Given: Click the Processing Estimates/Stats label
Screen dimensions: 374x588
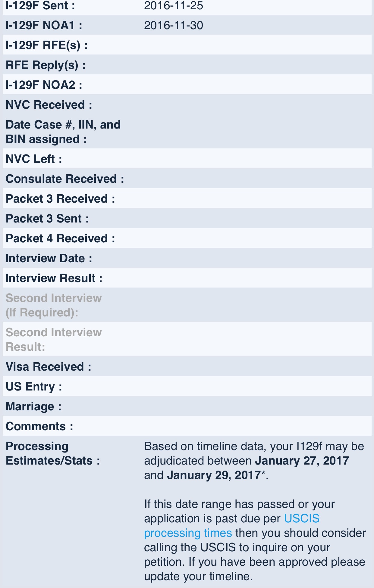Looking at the screenshot, I should [52, 453].
